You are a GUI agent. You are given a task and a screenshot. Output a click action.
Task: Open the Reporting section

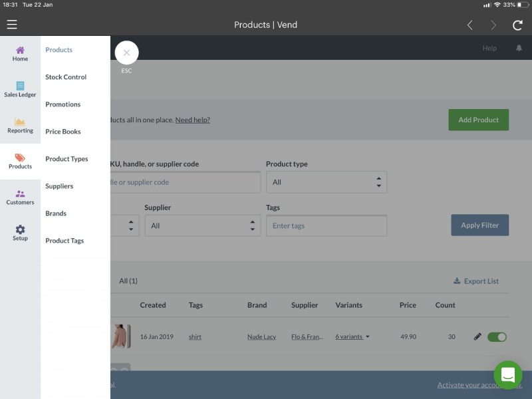click(20, 126)
